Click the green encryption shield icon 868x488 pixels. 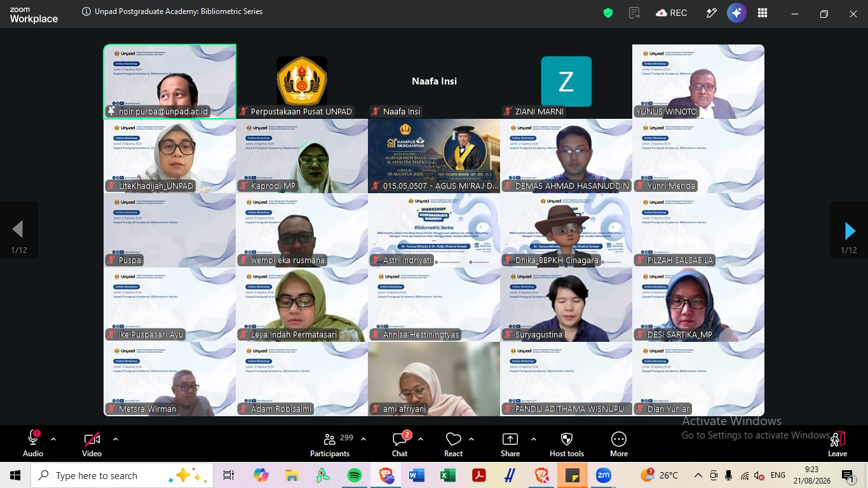click(x=608, y=13)
